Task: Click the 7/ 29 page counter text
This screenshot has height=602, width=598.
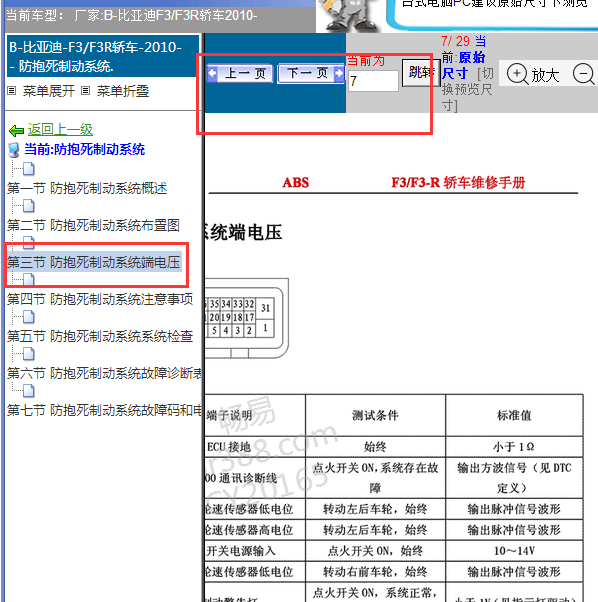Action: coord(455,41)
